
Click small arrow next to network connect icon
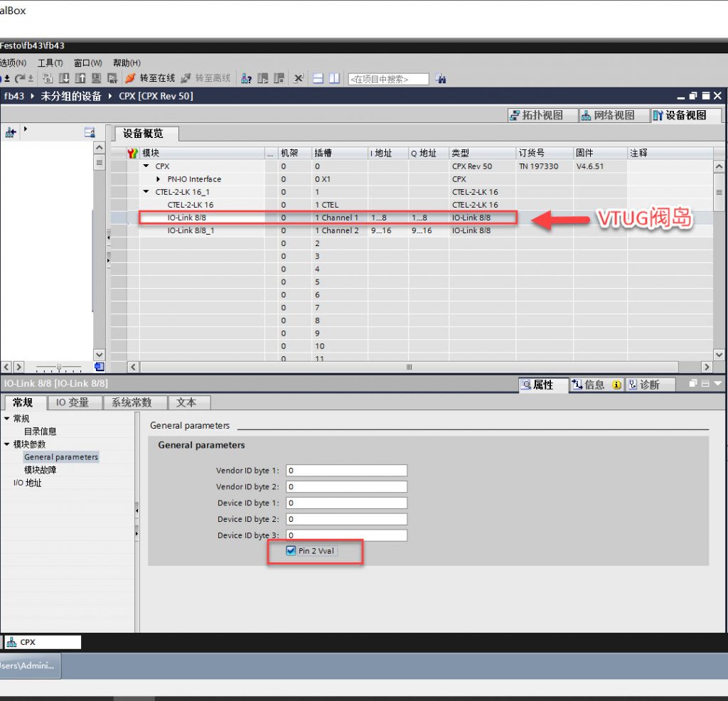25,129
